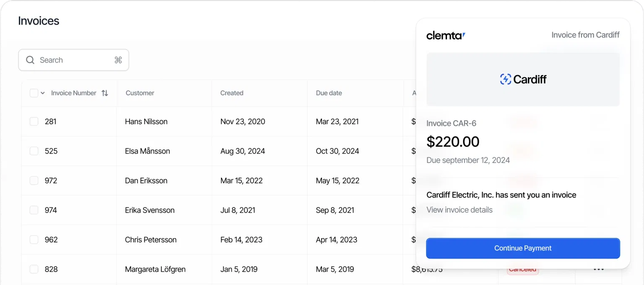The height and width of the screenshot is (285, 644).
Task: Click due date Mar 5, 2019
Action: tap(335, 269)
